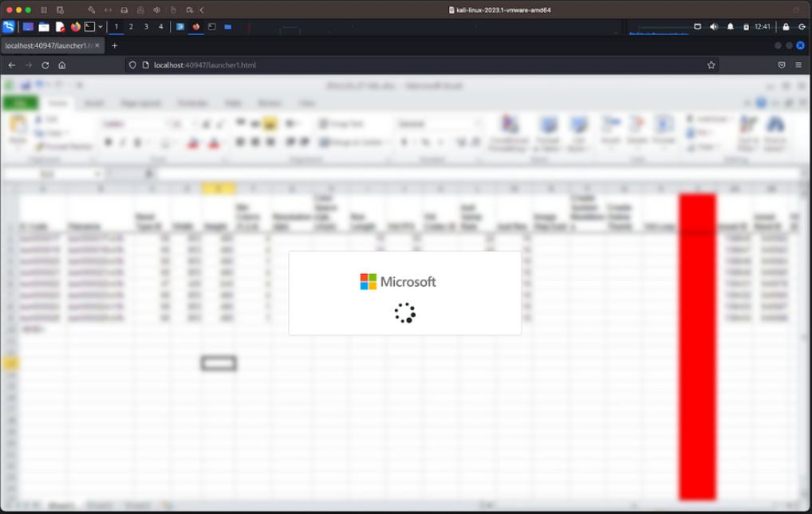Image resolution: width=812 pixels, height=514 pixels.
Task: Open VM settings wrench icon
Action: point(92,10)
